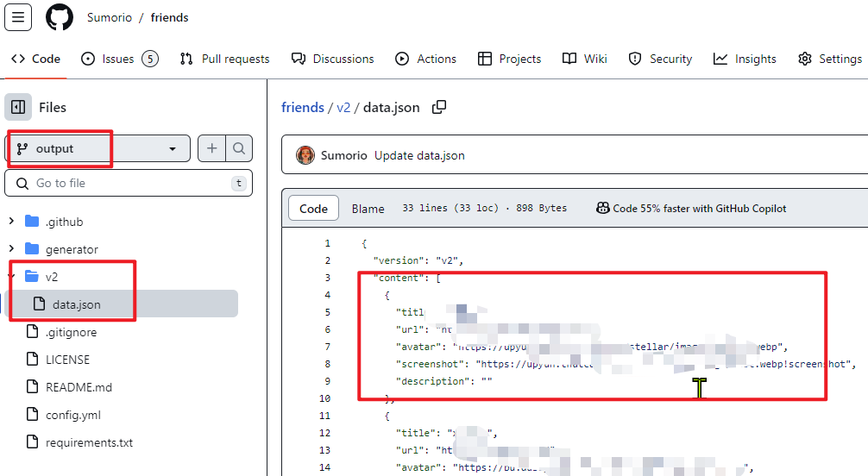Click the Copilot icon
Screen dimensions: 868x476
click(x=603, y=208)
